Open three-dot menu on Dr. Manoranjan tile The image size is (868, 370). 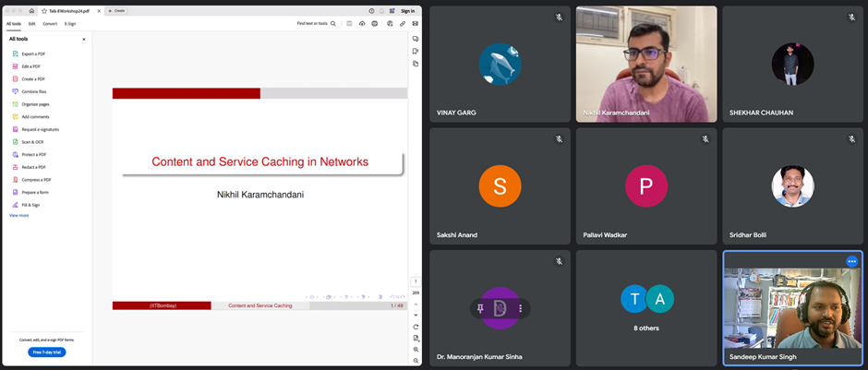(521, 308)
